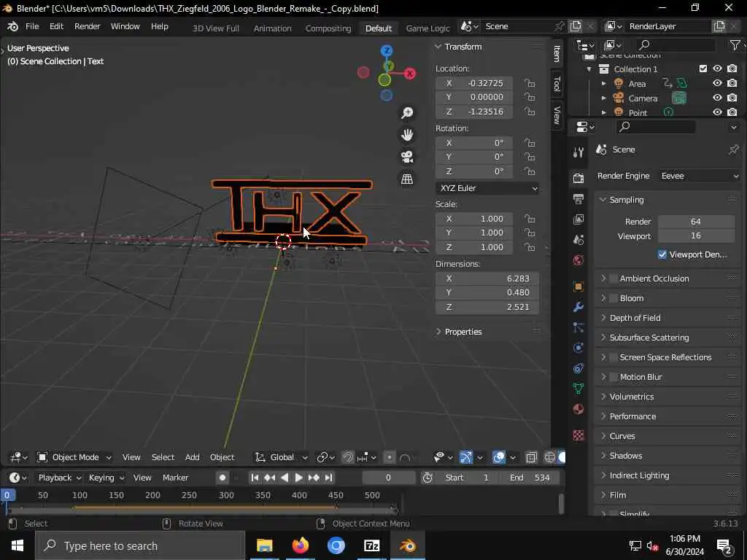Open Render Engine Eevee dropdown
The width and height of the screenshot is (747, 560).
[699, 176]
